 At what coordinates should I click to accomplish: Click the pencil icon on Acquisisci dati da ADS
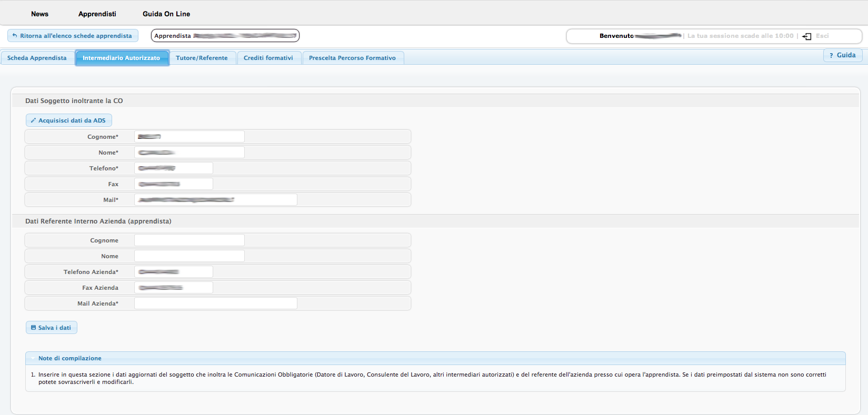(x=33, y=120)
